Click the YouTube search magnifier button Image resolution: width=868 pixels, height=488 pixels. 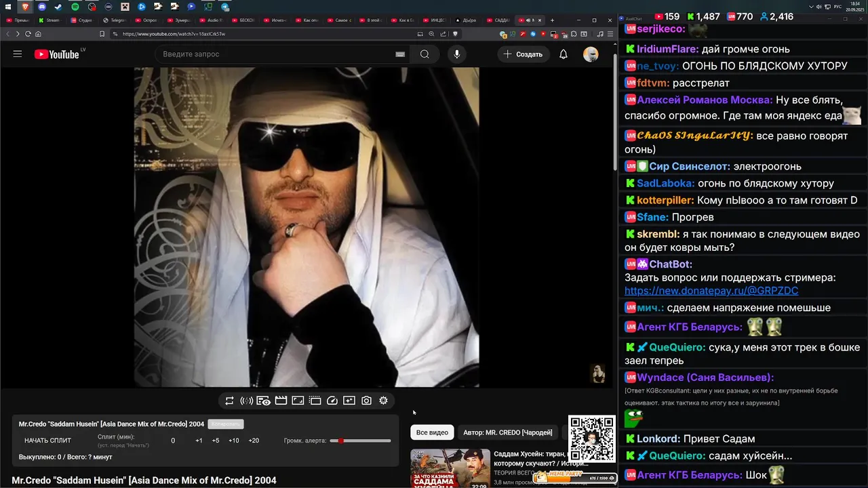(425, 54)
